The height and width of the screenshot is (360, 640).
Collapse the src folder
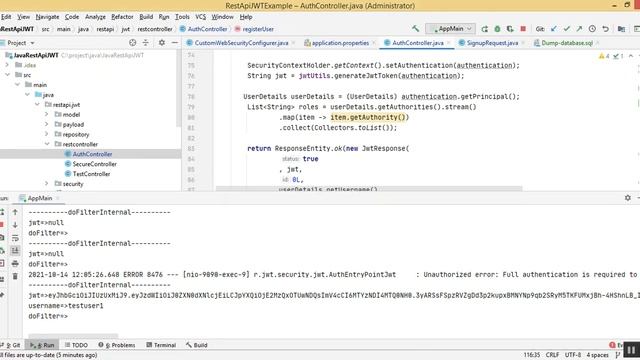[7, 75]
